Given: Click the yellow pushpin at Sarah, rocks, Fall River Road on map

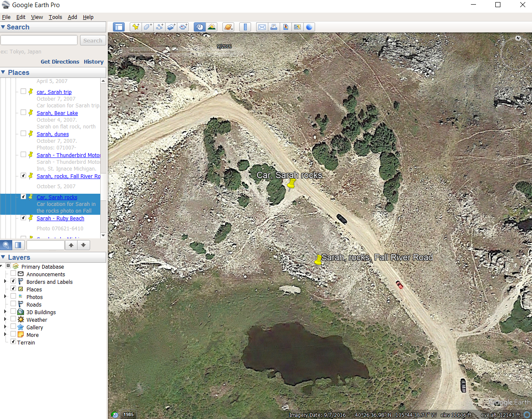Looking at the screenshot, I should (318, 260).
